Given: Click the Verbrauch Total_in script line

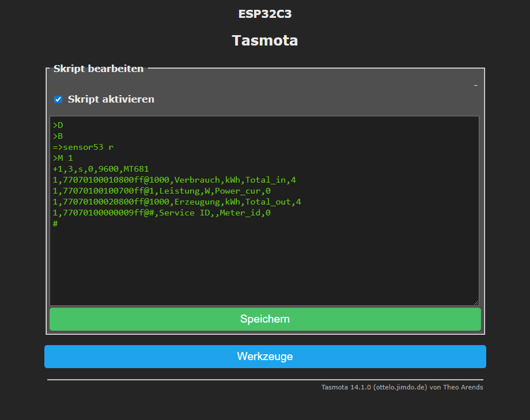Looking at the screenshot, I should pos(174,180).
